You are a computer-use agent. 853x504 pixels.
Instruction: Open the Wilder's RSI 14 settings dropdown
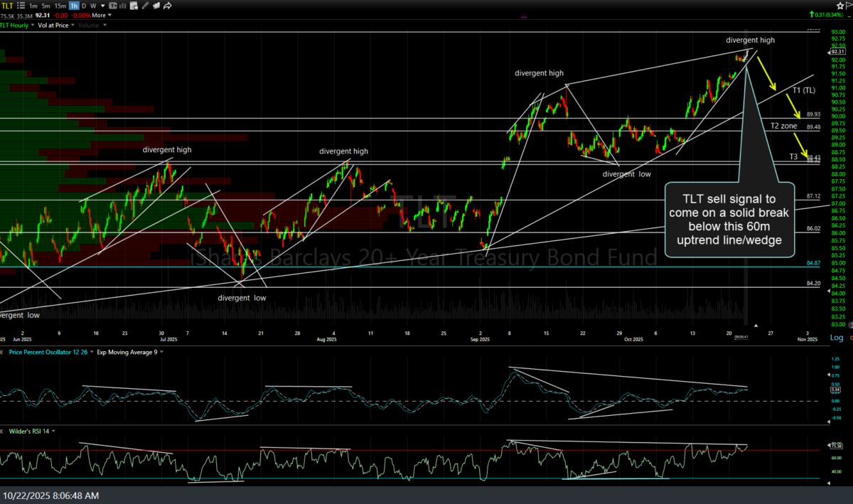point(53,431)
